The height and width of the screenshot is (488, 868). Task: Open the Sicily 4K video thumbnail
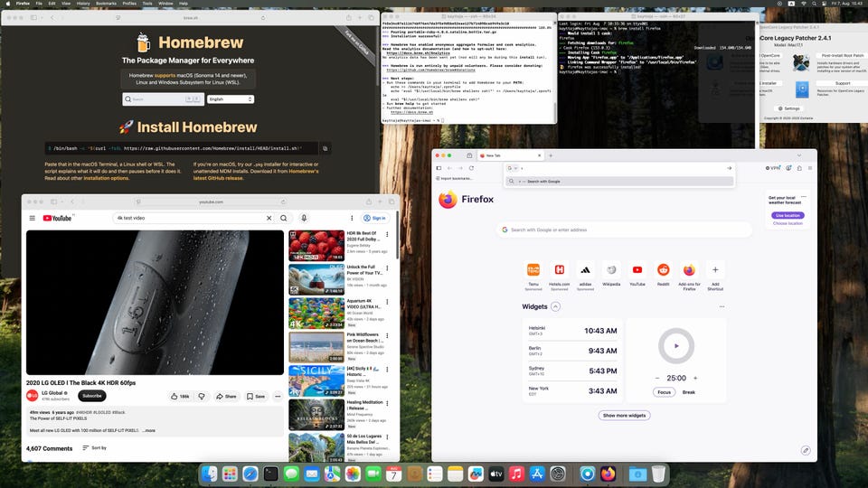[x=316, y=380]
